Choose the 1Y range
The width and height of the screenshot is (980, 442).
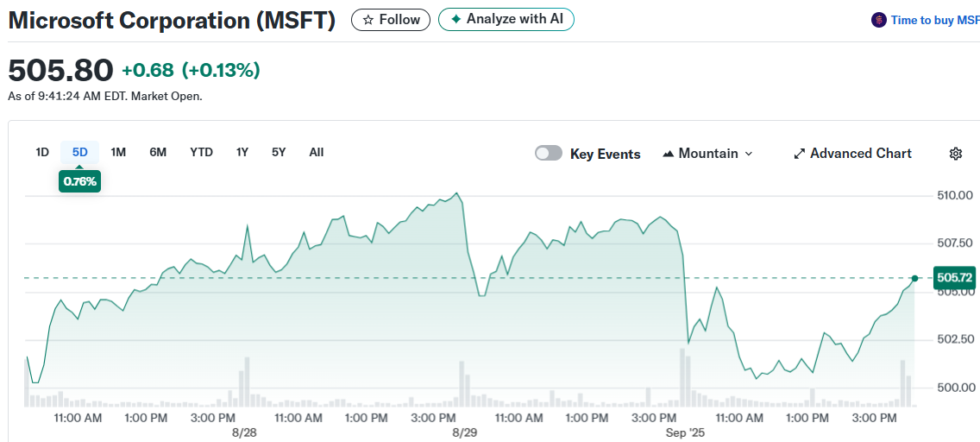click(x=242, y=152)
